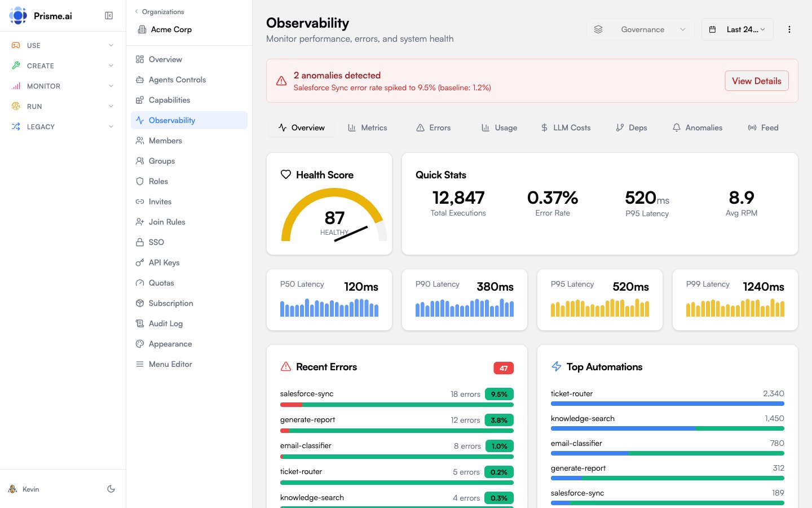The width and height of the screenshot is (812, 508).
Task: Open the Last 24 hours date range dropdown
Action: pyautogui.click(x=738, y=29)
